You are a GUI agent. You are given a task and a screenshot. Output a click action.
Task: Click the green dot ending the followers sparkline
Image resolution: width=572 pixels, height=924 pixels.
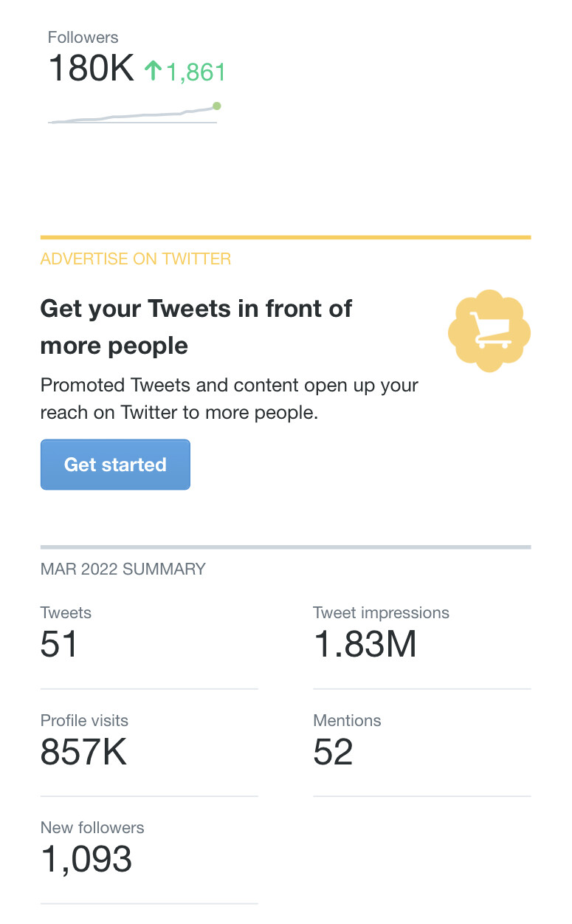click(216, 106)
